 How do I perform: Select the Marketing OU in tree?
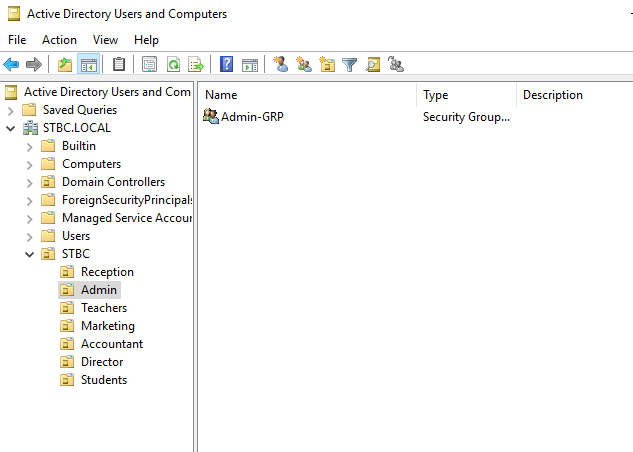(108, 326)
